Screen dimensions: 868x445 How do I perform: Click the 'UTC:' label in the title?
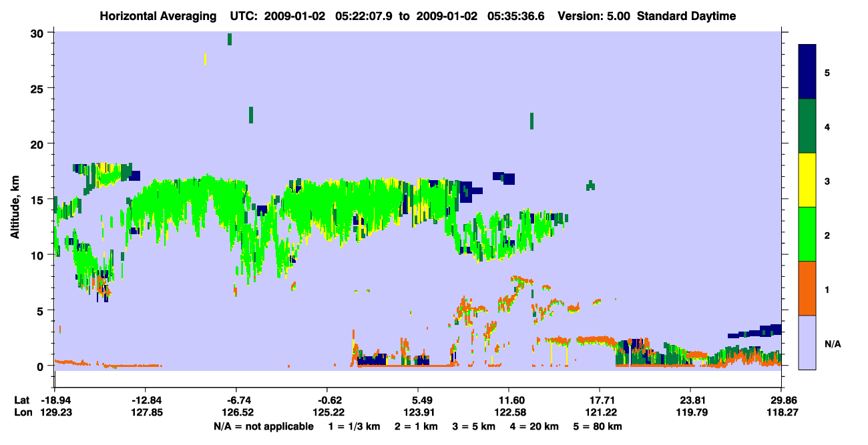[x=243, y=16]
